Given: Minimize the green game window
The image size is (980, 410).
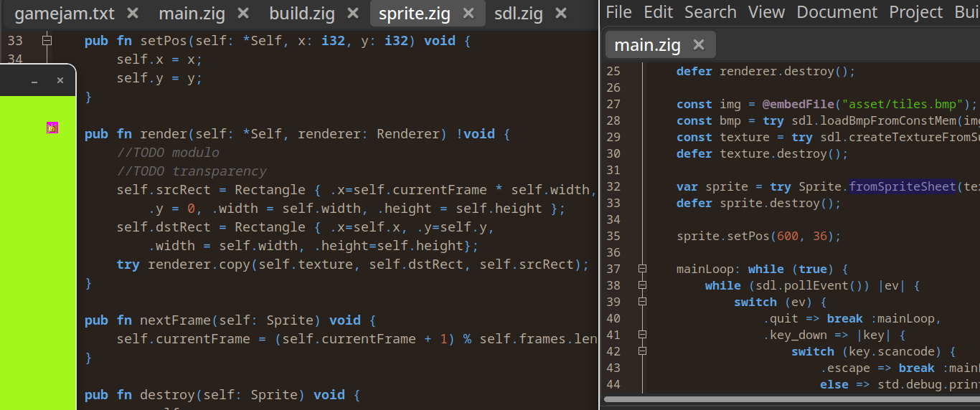Looking at the screenshot, I should [x=34, y=82].
